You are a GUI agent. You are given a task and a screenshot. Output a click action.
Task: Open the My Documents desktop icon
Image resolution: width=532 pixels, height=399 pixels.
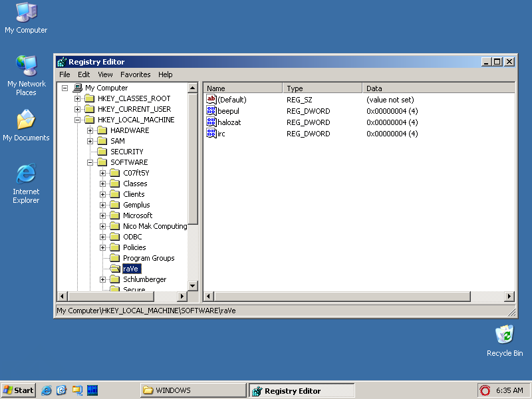pos(26,125)
